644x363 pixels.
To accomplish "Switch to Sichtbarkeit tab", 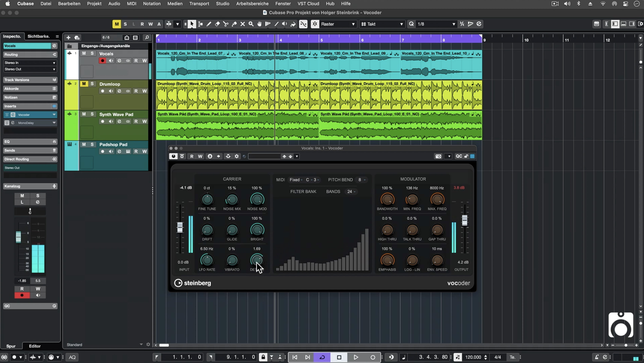I will pyautogui.click(x=38, y=36).
